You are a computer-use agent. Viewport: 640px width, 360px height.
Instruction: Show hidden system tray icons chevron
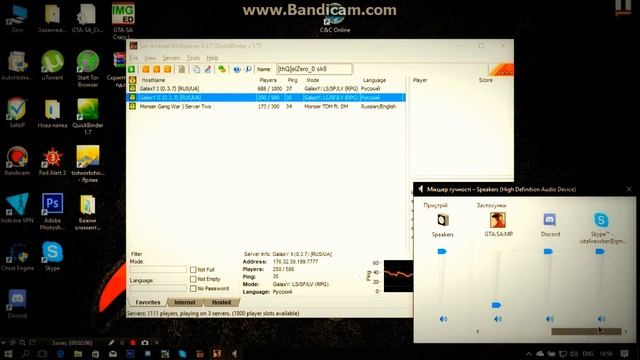[529, 354]
